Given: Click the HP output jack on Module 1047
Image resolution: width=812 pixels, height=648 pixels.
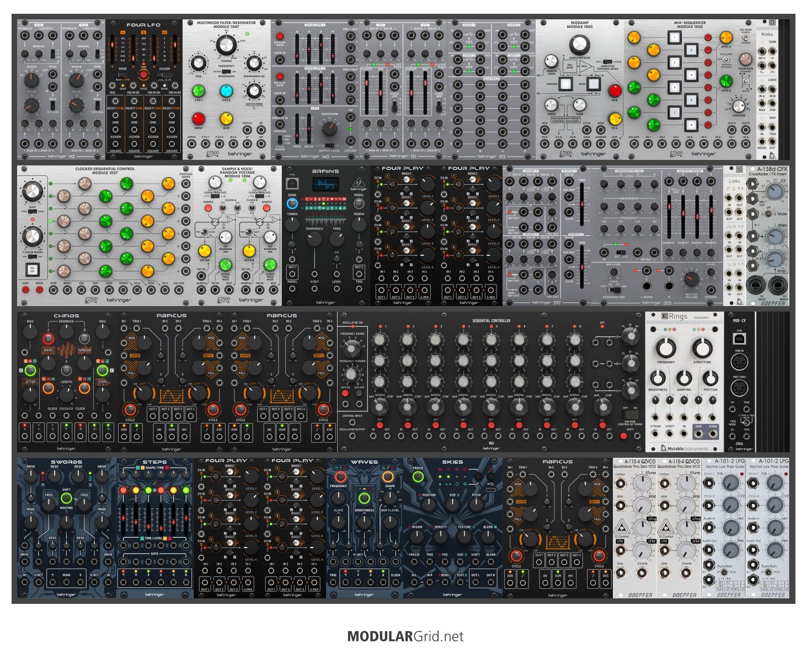Looking at the screenshot, I should click(261, 144).
